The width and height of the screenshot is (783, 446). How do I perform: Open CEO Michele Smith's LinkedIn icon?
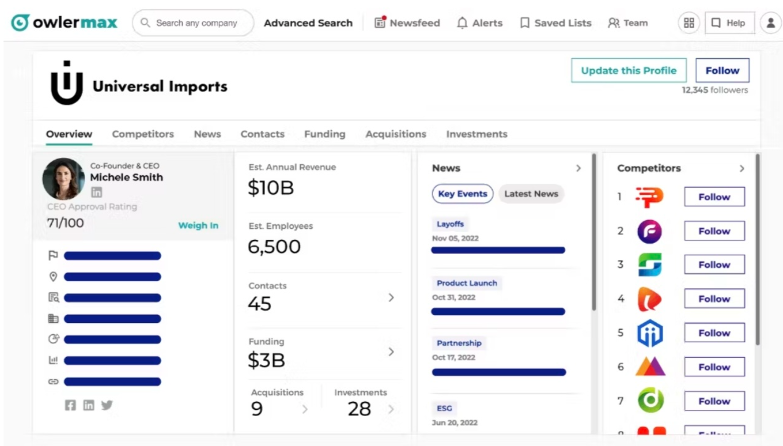[96, 192]
